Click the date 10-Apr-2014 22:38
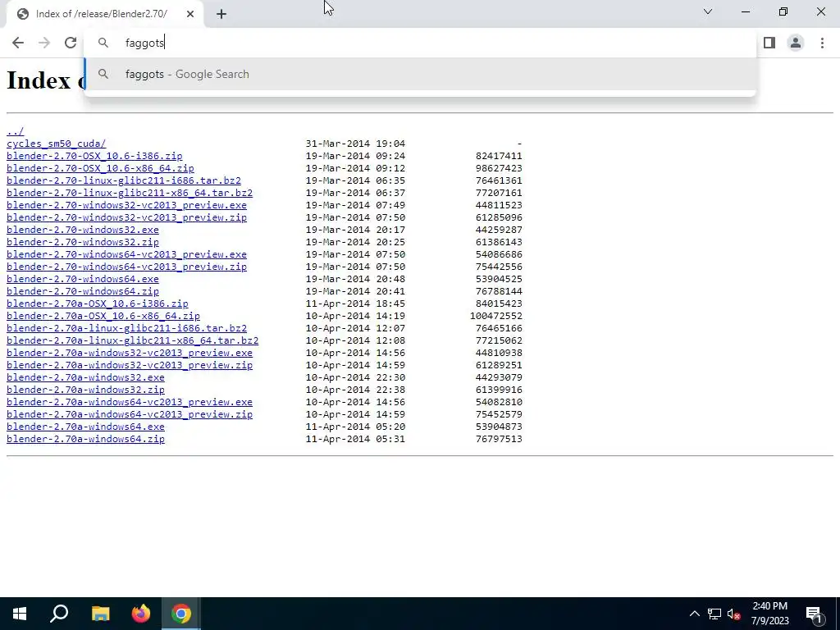The width and height of the screenshot is (840, 630). tap(355, 390)
